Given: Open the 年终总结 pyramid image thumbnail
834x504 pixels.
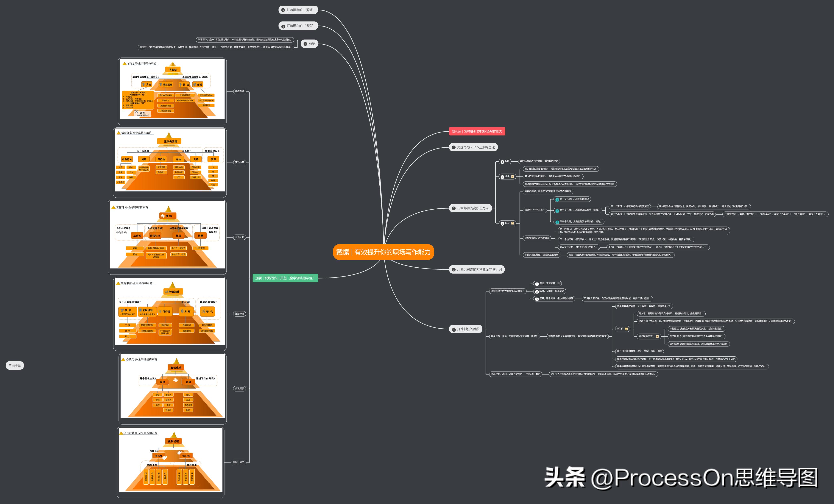Looking at the screenshot, I should coord(172,89).
